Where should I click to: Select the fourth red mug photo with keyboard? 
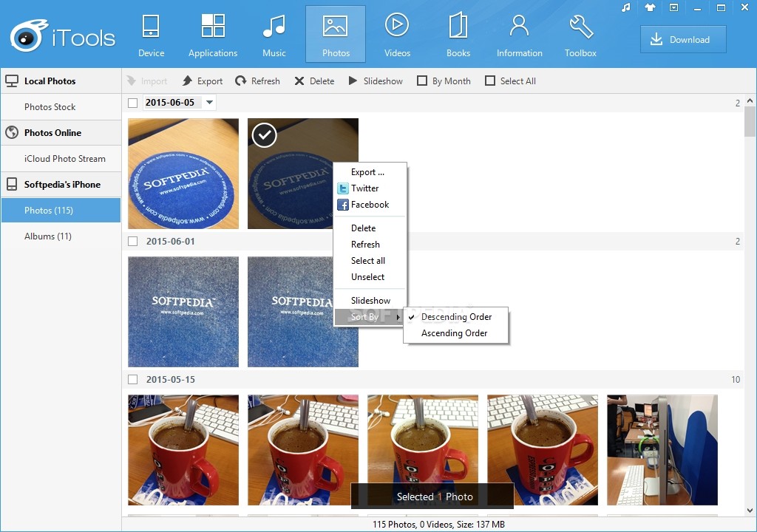(x=543, y=450)
